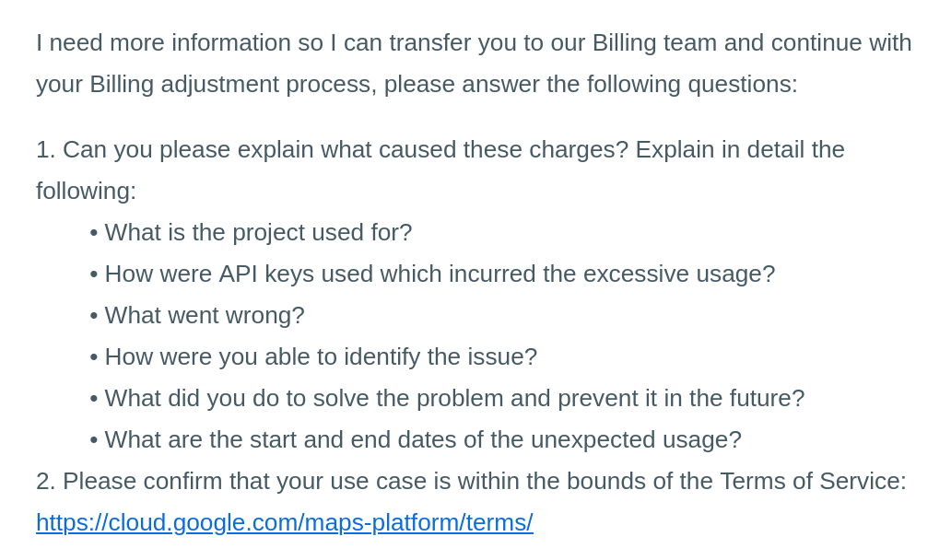Click the words "unexpected usage?"
Viewport: 951px width, 560px height.
coord(638,439)
